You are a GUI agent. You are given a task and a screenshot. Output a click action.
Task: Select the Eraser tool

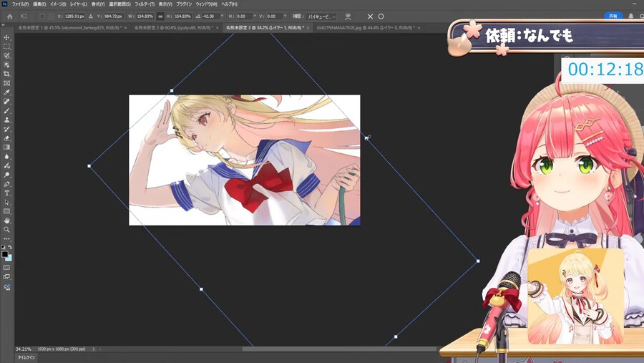pyautogui.click(x=6, y=138)
